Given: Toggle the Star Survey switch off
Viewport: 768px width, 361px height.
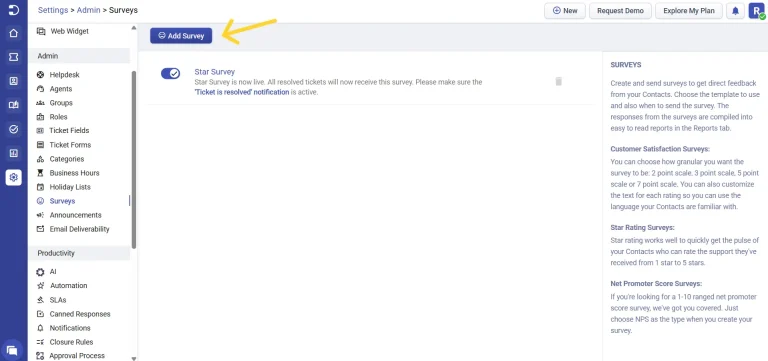Looking at the screenshot, I should pyautogui.click(x=170, y=73).
